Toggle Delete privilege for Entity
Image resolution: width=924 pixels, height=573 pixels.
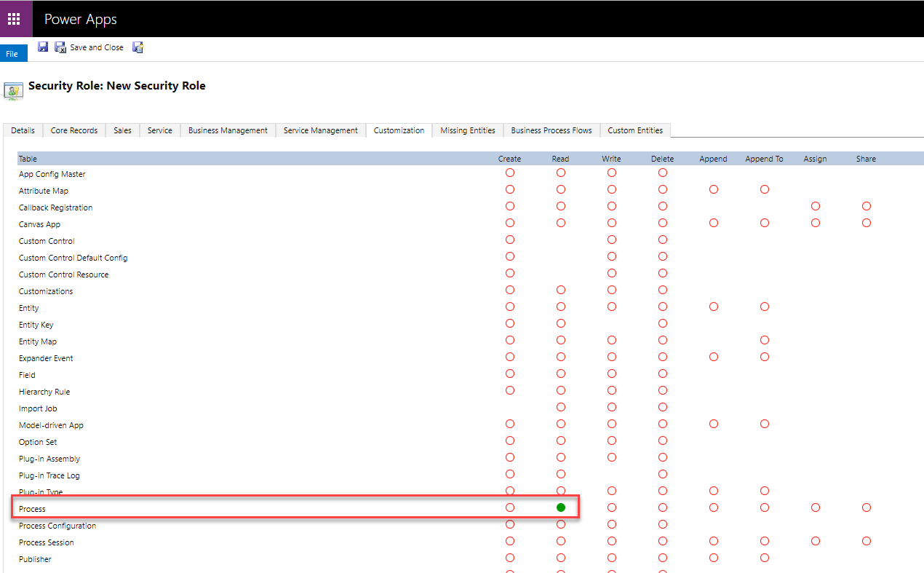pyautogui.click(x=662, y=307)
